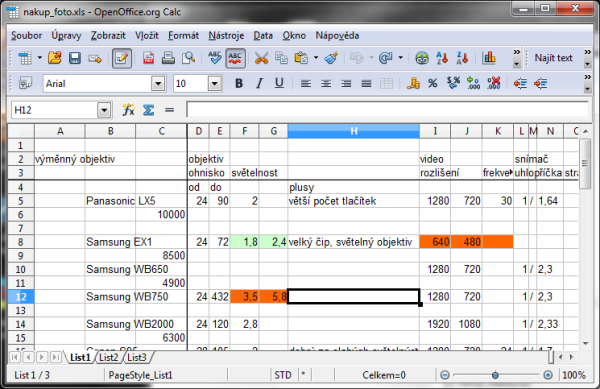Click the zoom slider handle
The width and height of the screenshot is (600, 389).
pos(495,375)
